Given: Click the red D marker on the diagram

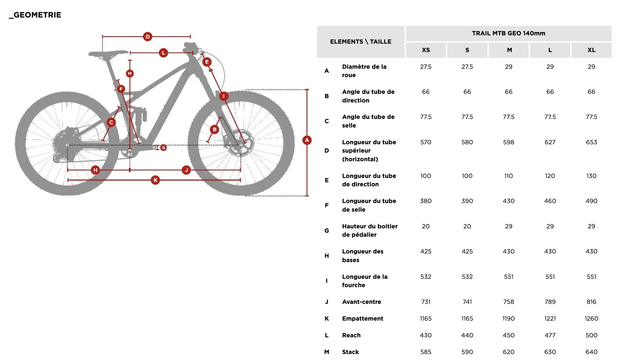Looking at the screenshot, I should point(148,37).
